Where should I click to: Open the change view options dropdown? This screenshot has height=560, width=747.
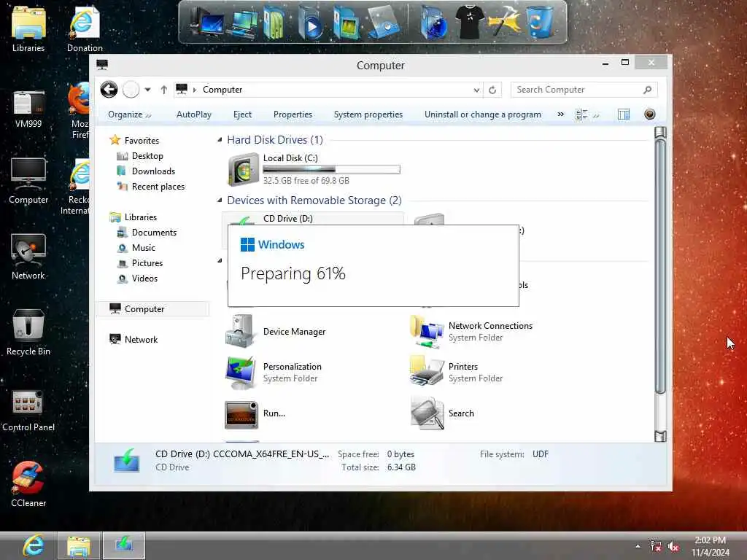point(595,114)
